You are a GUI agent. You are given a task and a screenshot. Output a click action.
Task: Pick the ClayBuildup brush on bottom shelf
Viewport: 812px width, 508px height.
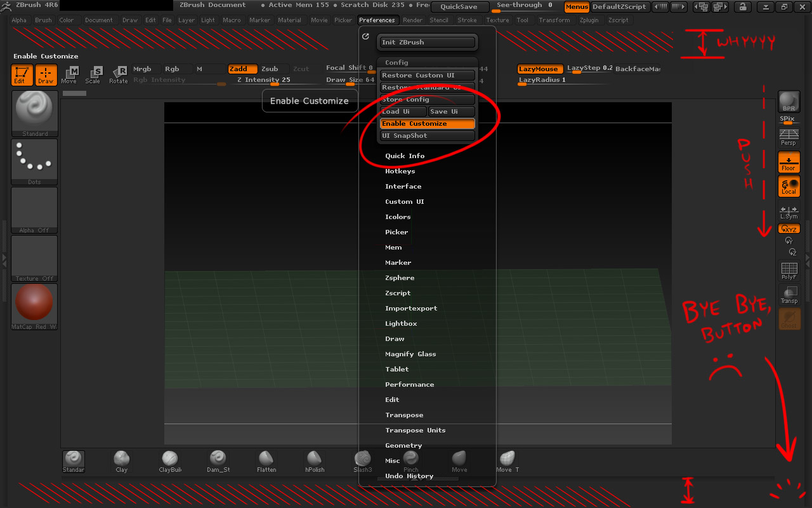(x=169, y=461)
